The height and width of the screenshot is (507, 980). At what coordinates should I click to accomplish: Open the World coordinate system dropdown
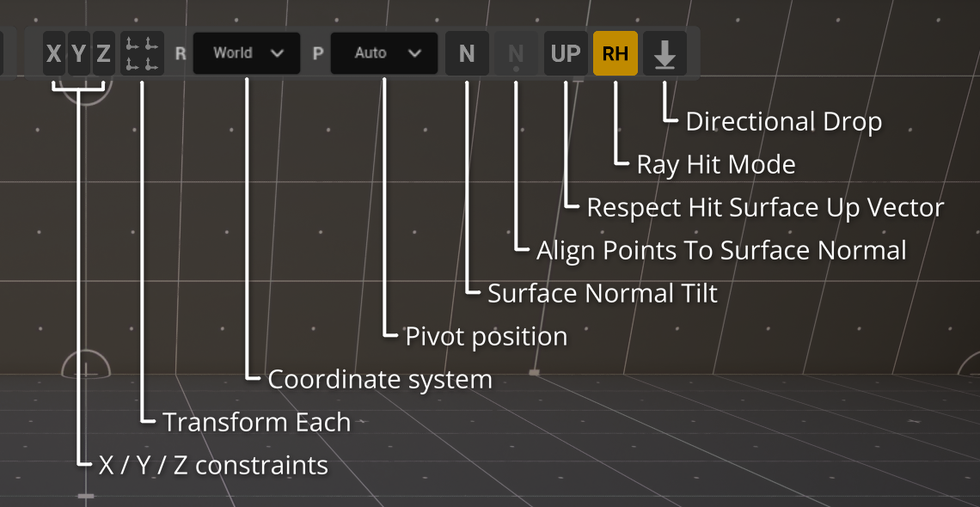coord(247,53)
